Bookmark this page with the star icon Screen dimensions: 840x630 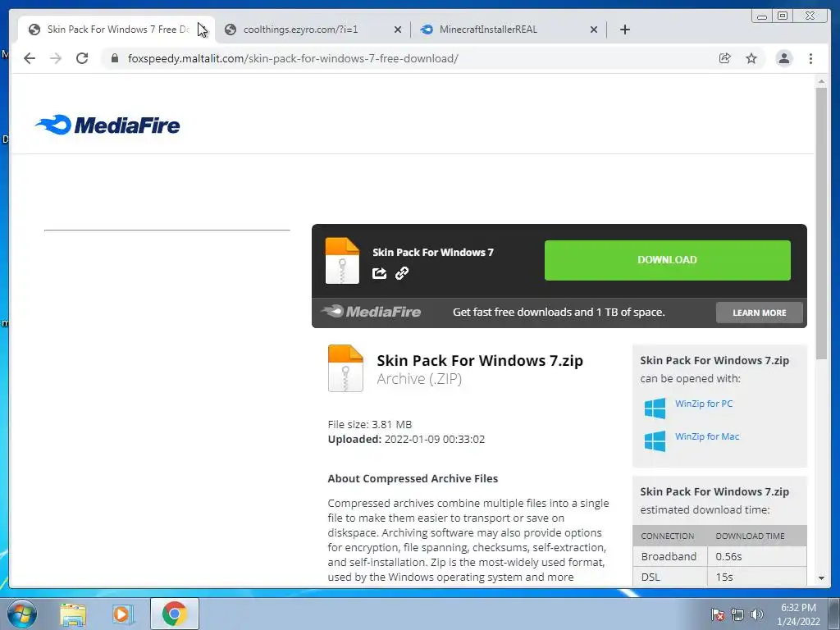coord(751,58)
